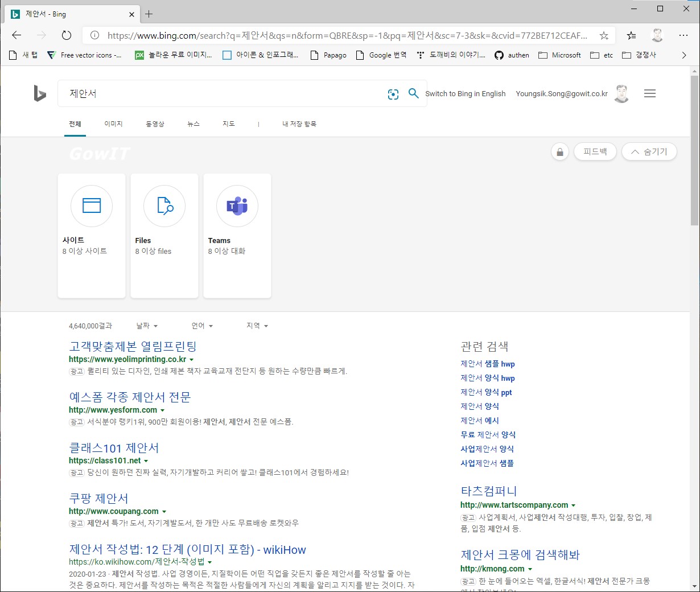
Task: Open the Files card icon
Action: point(164,205)
